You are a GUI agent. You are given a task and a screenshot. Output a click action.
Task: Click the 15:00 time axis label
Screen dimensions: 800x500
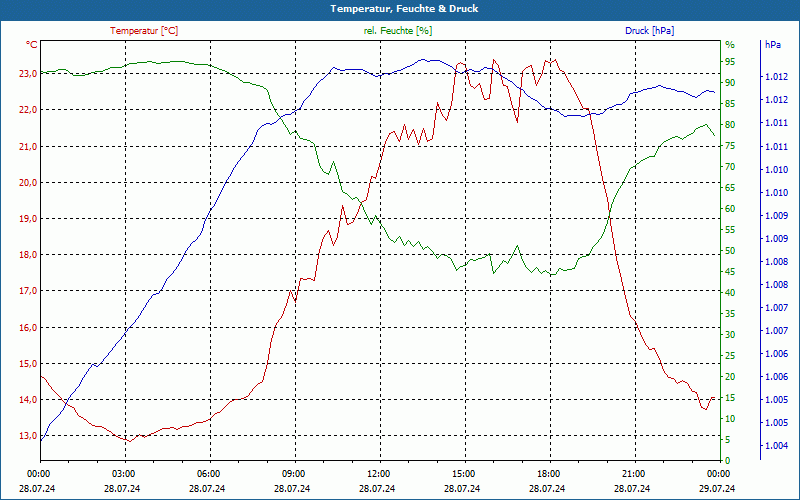(x=463, y=473)
